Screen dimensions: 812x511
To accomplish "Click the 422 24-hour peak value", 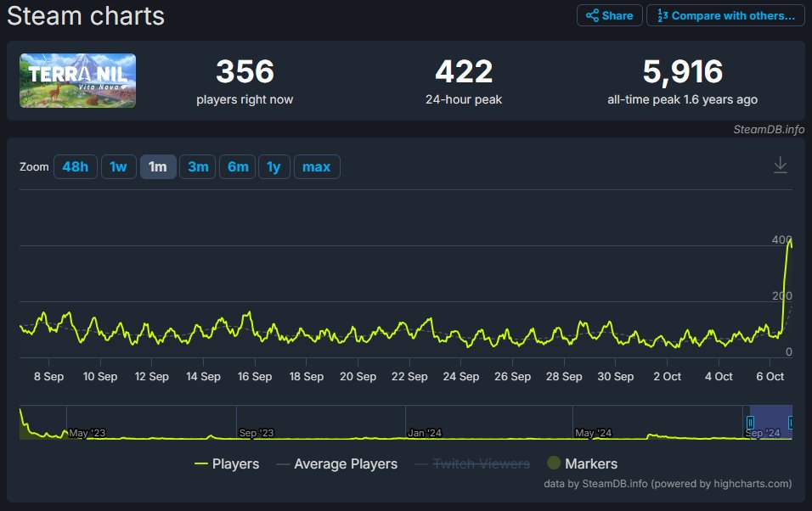I will [464, 71].
